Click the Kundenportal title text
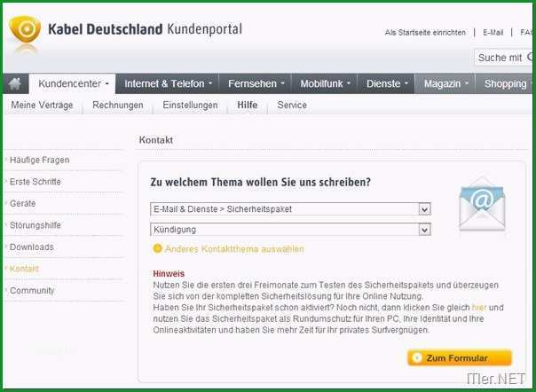 click(204, 29)
